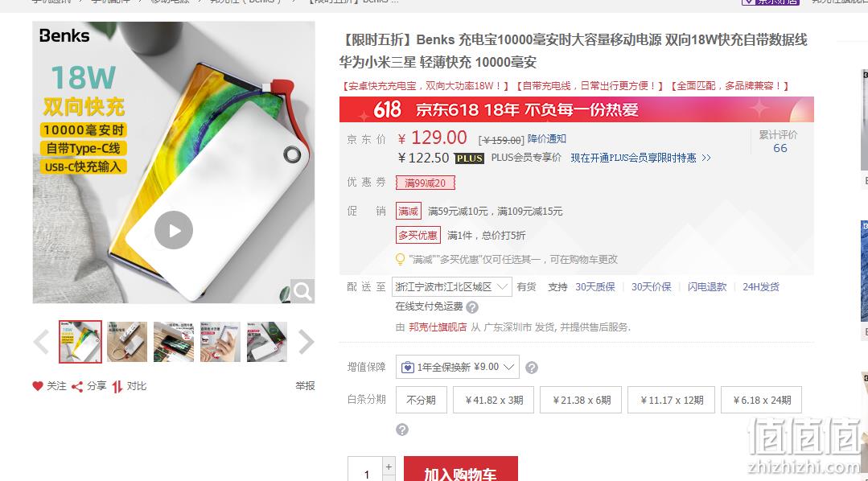Increase quantity with the plus stepper
868x481 pixels.
point(389,467)
